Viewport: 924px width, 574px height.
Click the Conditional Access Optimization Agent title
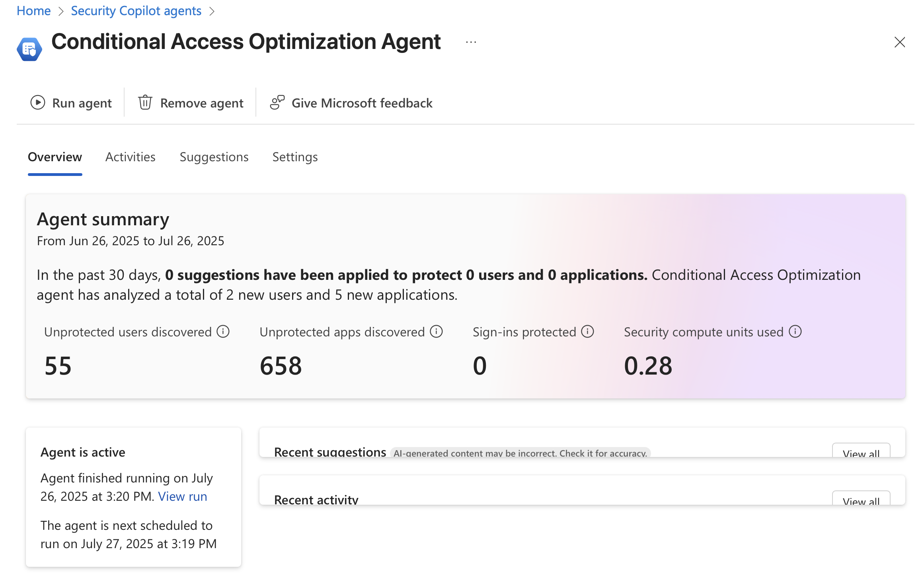pyautogui.click(x=246, y=41)
